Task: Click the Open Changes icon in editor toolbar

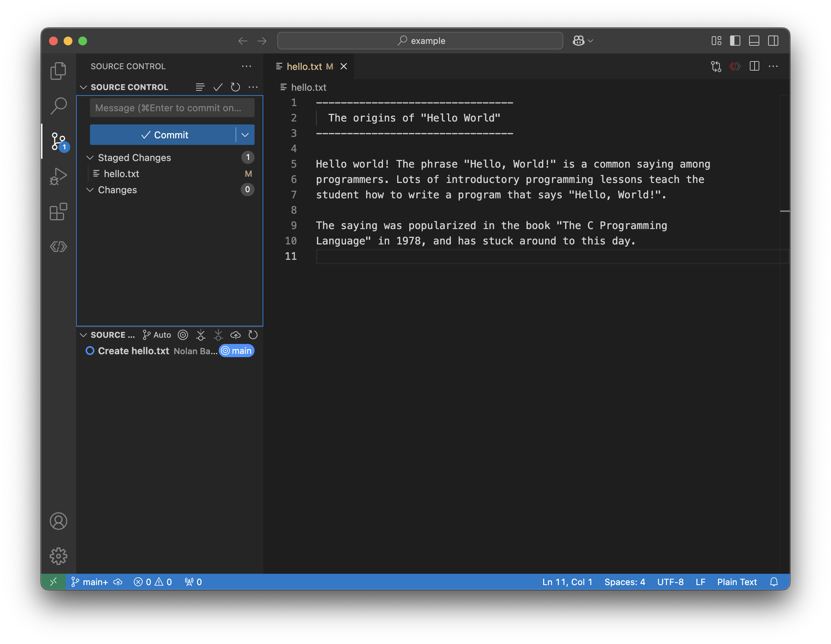Action: click(x=716, y=66)
